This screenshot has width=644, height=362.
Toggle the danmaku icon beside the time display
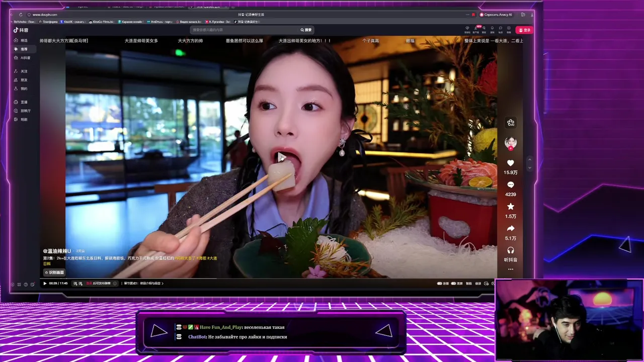[75, 284]
